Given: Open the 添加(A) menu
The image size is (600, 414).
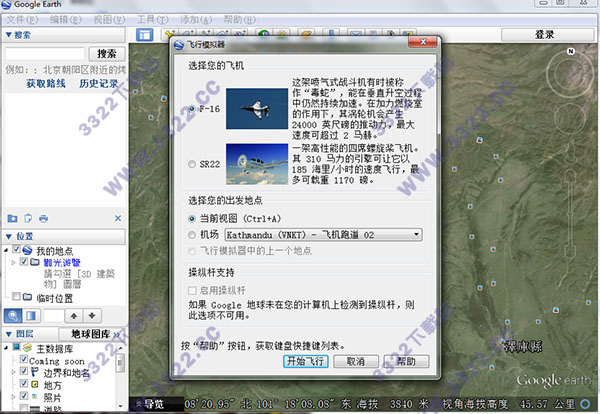Looking at the screenshot, I should (196, 20).
